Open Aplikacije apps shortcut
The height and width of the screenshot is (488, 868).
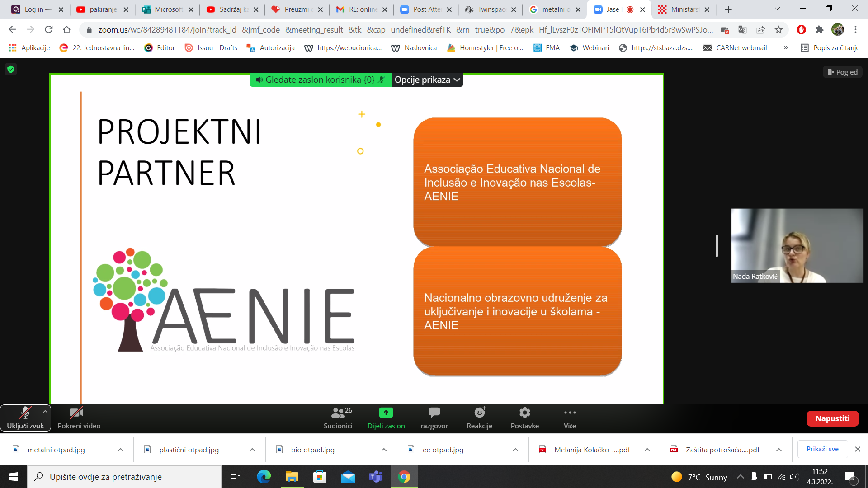pos(29,48)
